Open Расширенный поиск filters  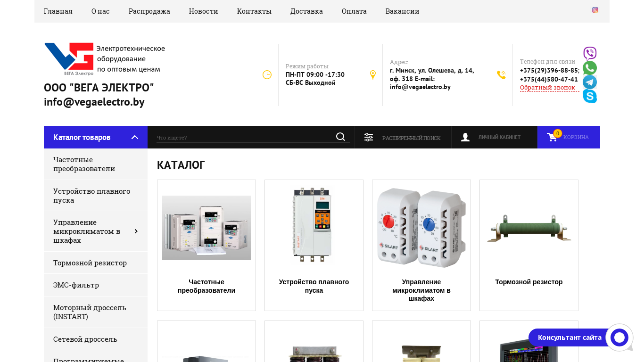[x=403, y=137]
